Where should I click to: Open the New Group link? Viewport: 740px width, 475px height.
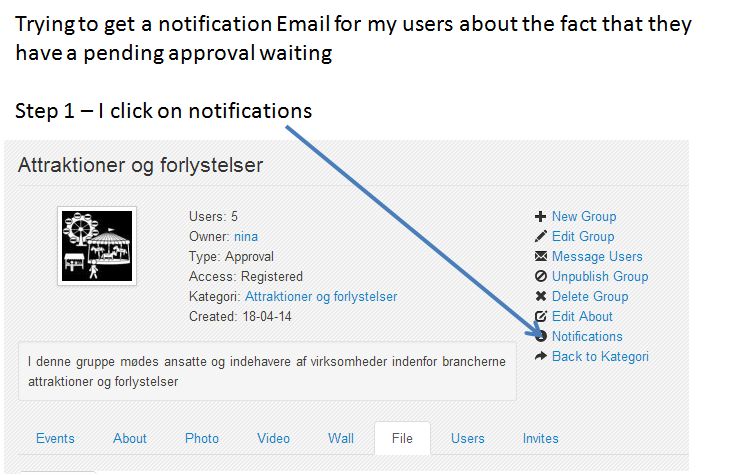[x=584, y=216]
